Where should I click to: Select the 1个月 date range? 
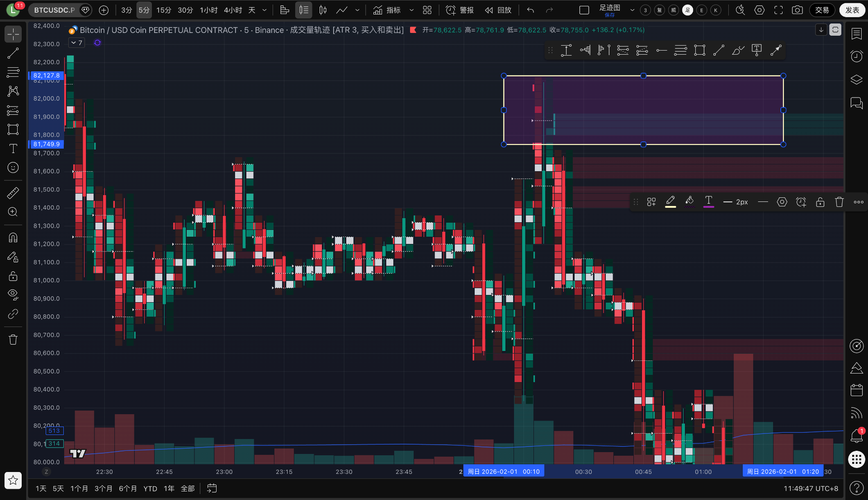[x=79, y=488]
